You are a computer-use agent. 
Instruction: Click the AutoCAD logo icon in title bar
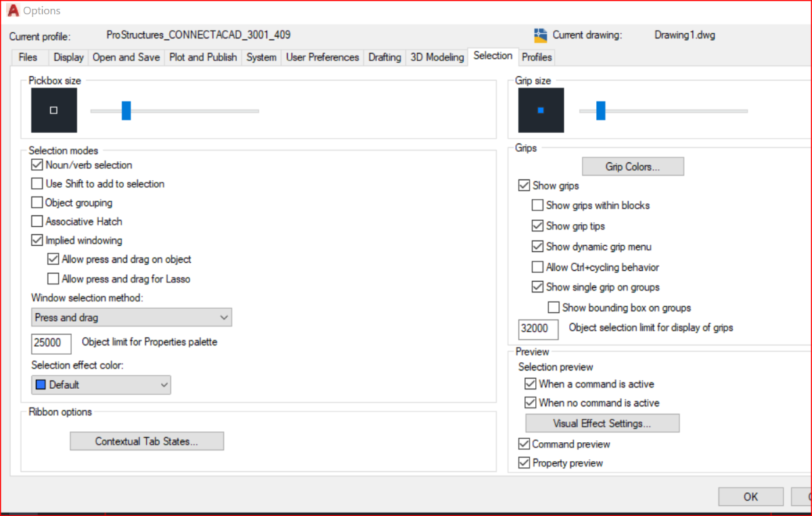13,11
